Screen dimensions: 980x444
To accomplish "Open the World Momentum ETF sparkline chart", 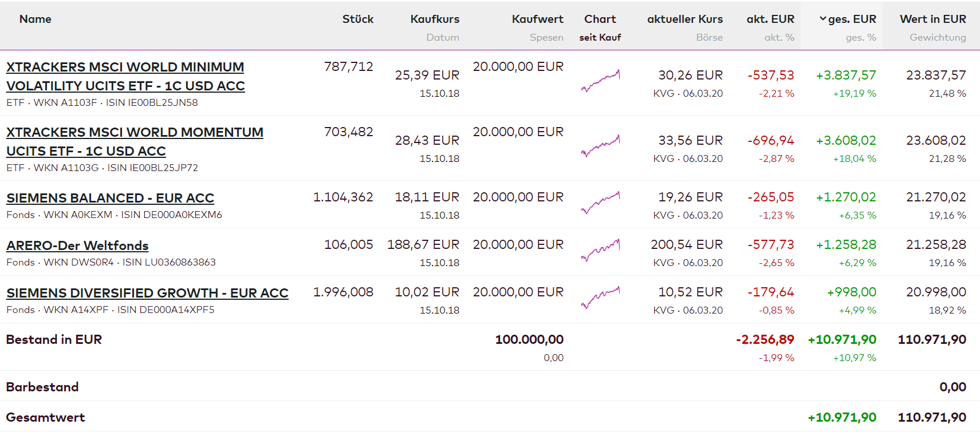I will (x=600, y=146).
